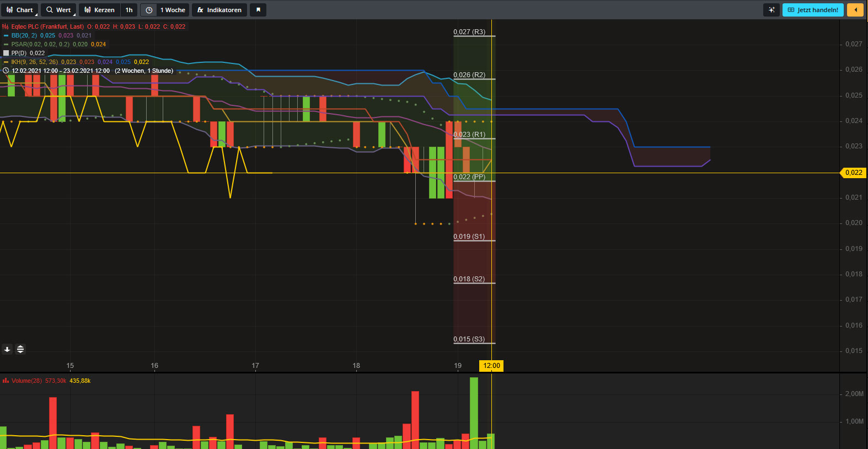Image resolution: width=868 pixels, height=449 pixels.
Task: Click the Jetzt handeln! button
Action: coord(813,10)
